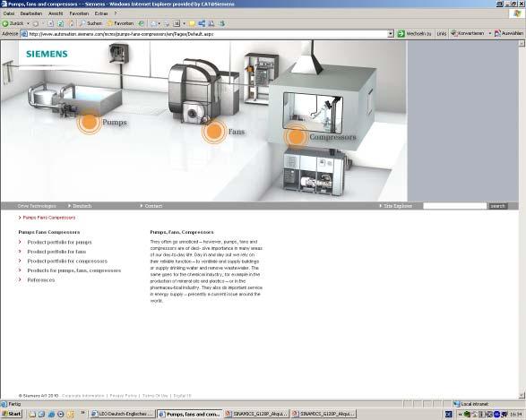
Task: Open the Contact nav link
Action: [151, 206]
